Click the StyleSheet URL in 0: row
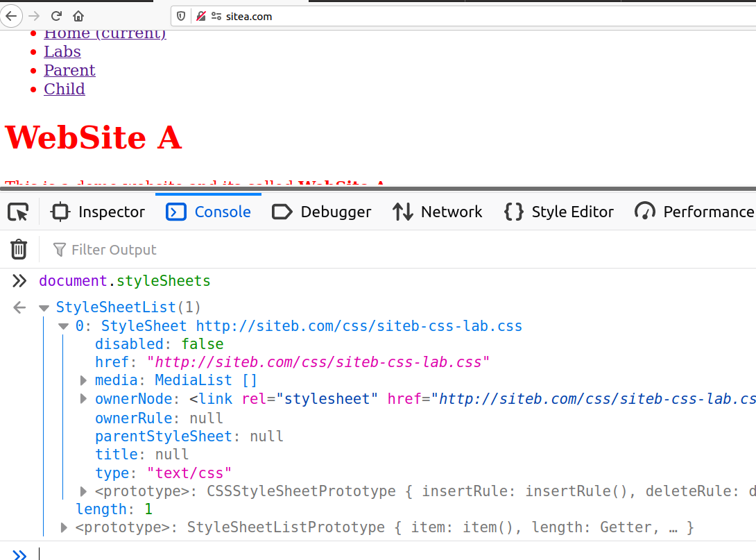 [359, 326]
